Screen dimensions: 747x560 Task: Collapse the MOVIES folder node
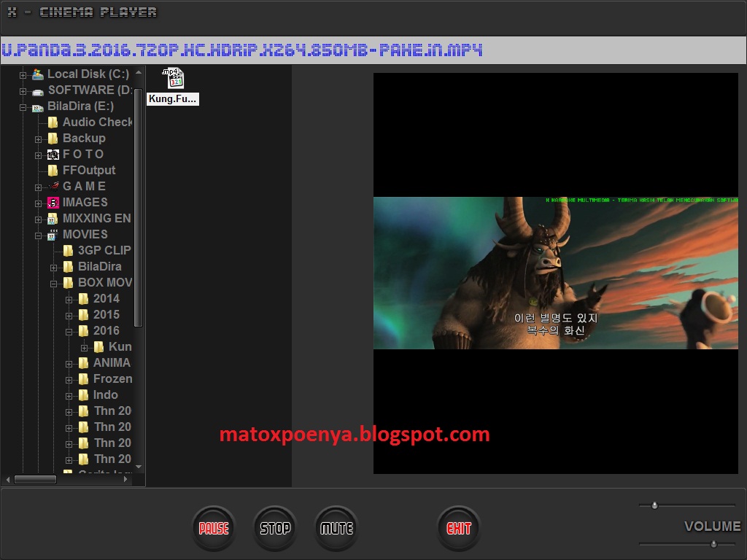[x=38, y=236]
